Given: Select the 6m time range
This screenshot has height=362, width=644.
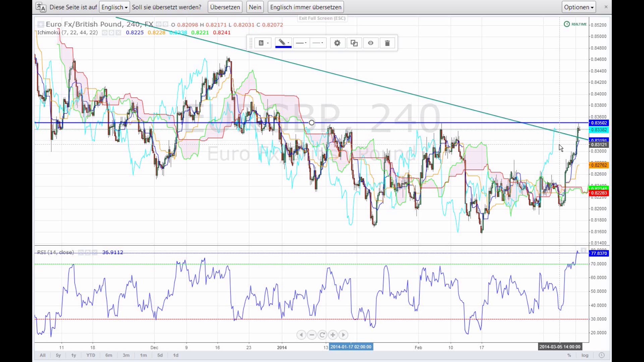Looking at the screenshot, I should [x=109, y=355].
